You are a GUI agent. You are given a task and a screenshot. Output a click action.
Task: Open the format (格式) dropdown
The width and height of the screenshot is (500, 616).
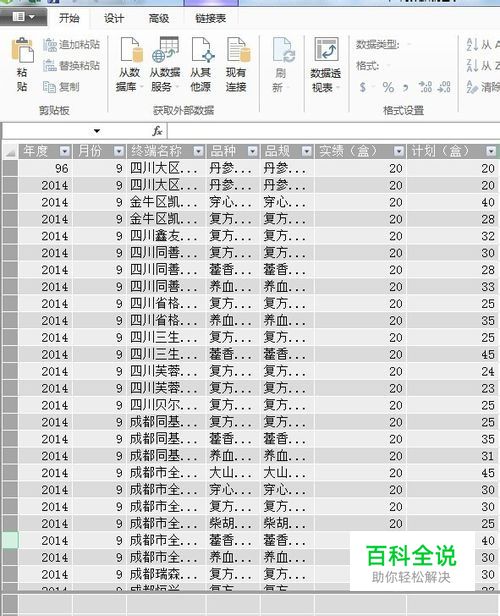[388, 65]
